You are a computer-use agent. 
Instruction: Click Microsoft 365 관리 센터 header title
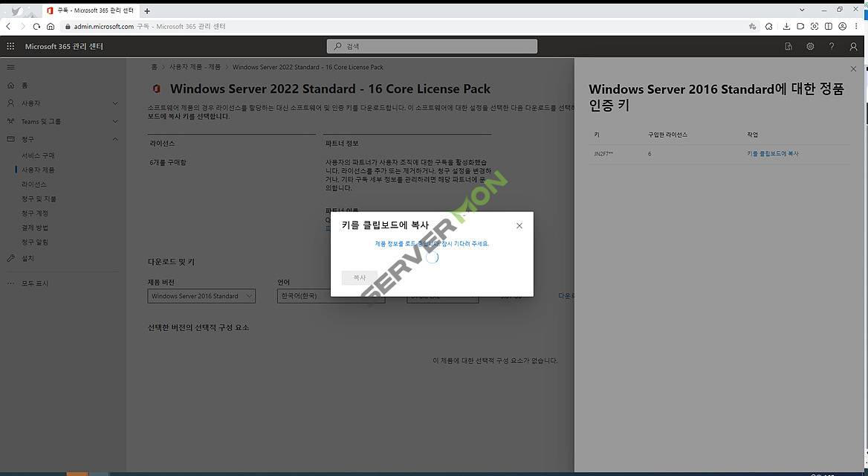[x=64, y=47]
